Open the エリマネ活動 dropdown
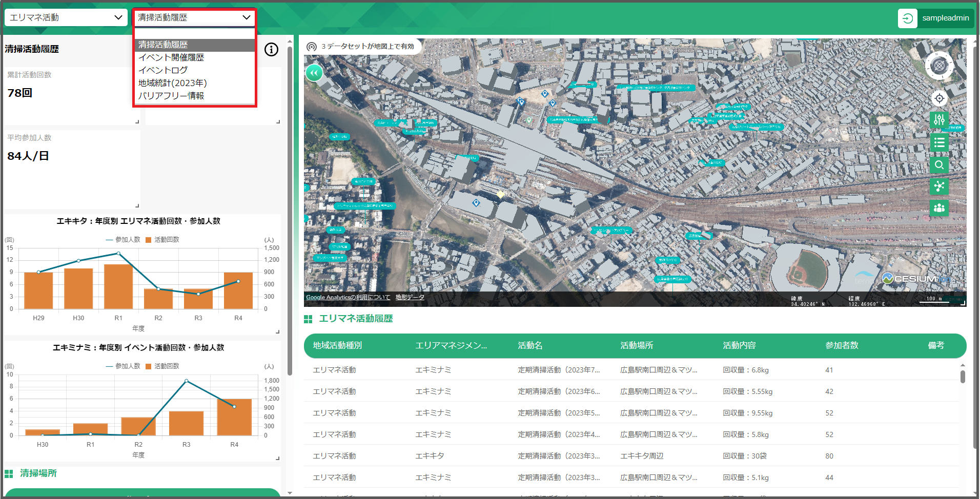 pyautogui.click(x=66, y=17)
